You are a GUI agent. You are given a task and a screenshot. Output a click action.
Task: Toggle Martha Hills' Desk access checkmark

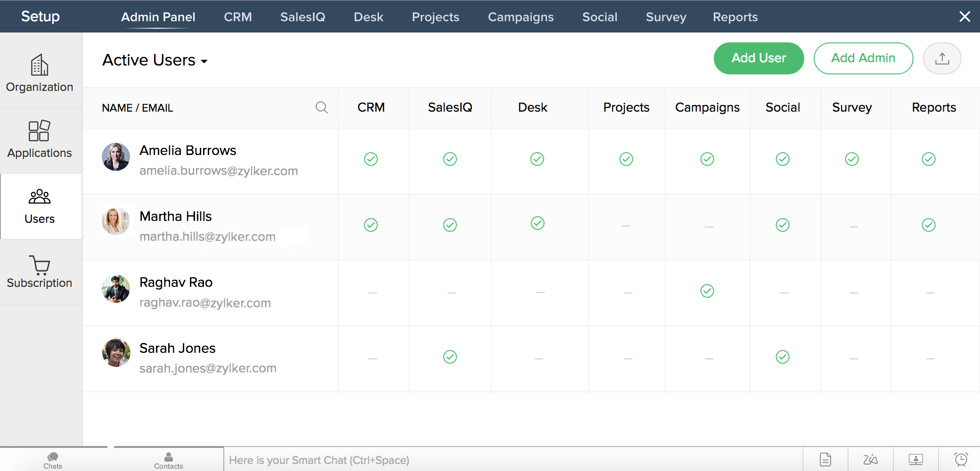click(538, 223)
